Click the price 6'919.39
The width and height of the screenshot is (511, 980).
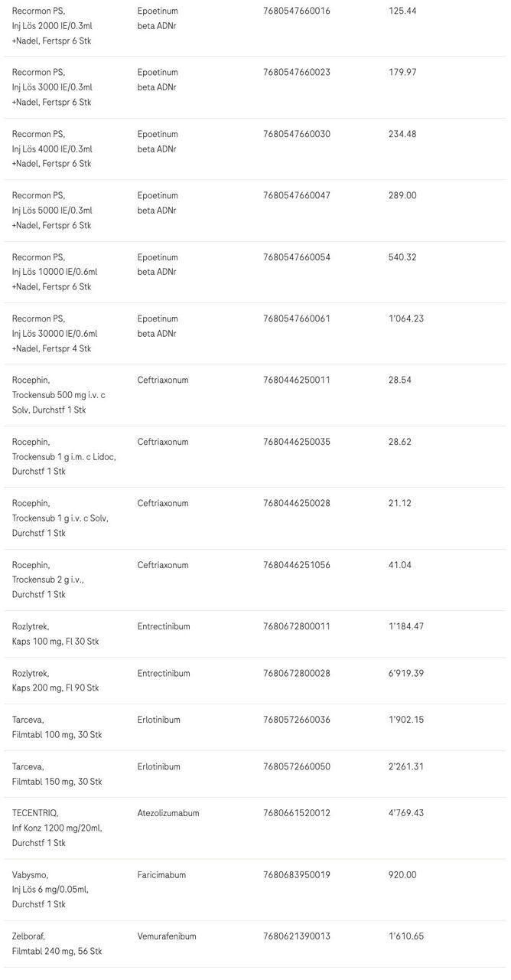(x=406, y=674)
